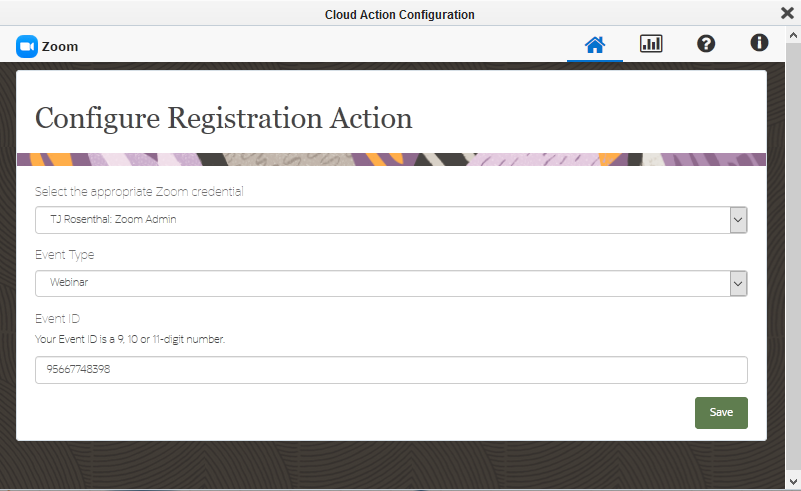This screenshot has height=491, width=801.
Task: Show app information via the info icon
Action: [x=759, y=43]
